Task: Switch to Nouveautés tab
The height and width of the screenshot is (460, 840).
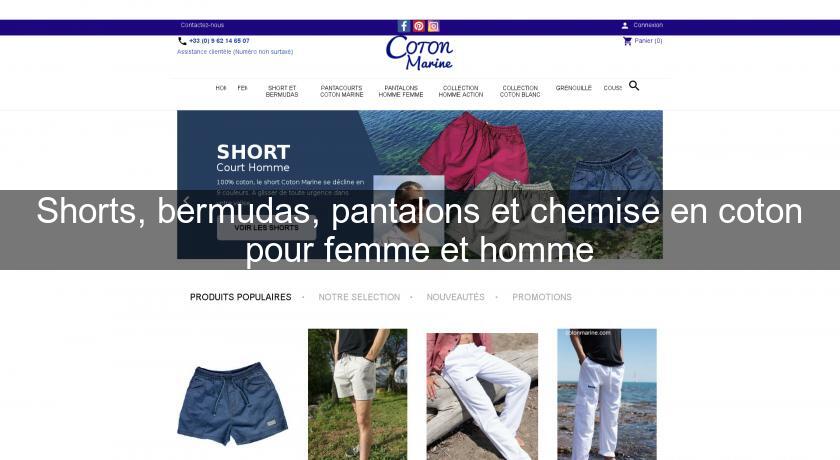Action: (455, 297)
